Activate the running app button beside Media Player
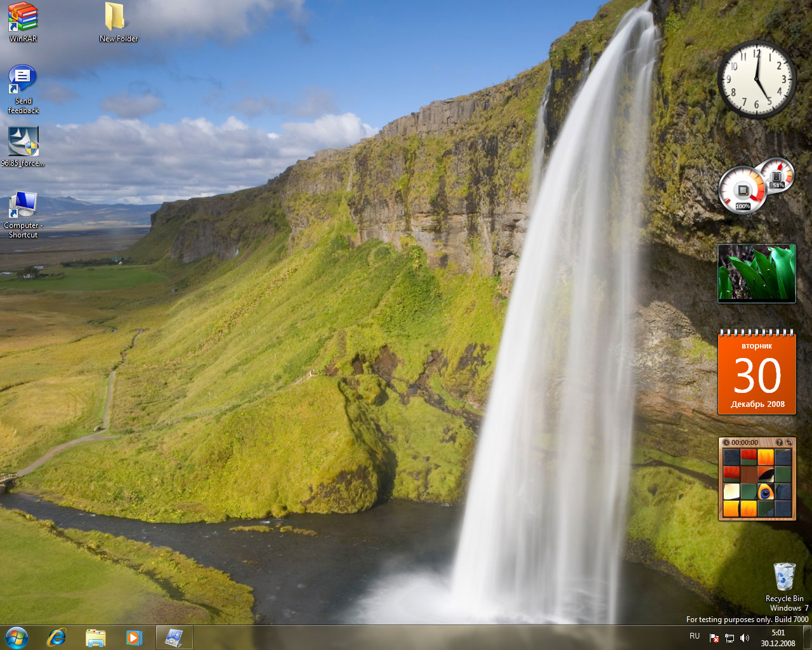The image size is (812, 650). click(174, 638)
